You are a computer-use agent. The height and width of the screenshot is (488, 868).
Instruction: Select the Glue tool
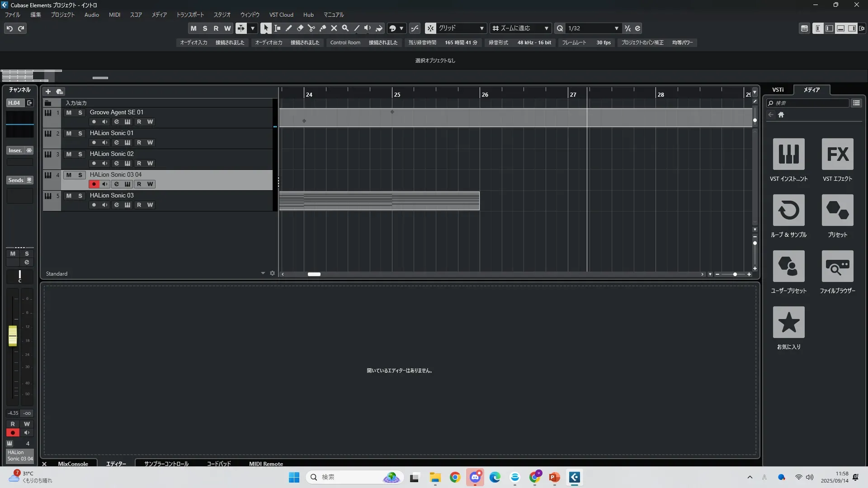[x=322, y=28]
